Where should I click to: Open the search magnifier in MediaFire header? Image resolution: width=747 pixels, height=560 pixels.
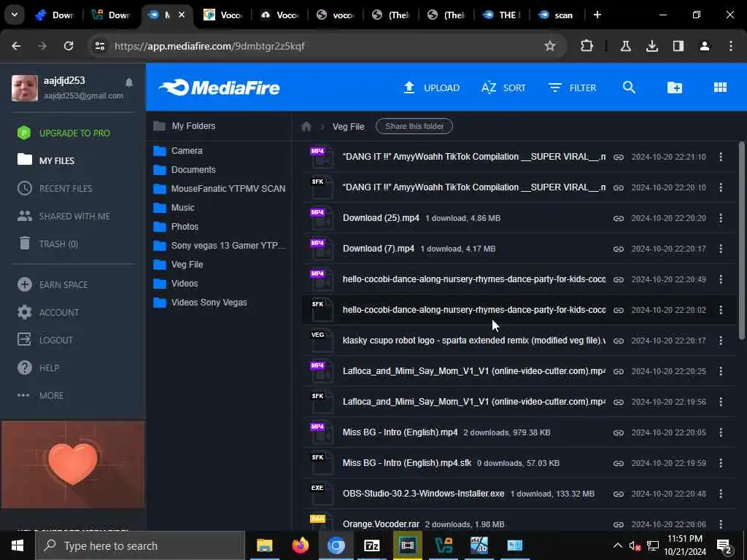[x=629, y=87]
